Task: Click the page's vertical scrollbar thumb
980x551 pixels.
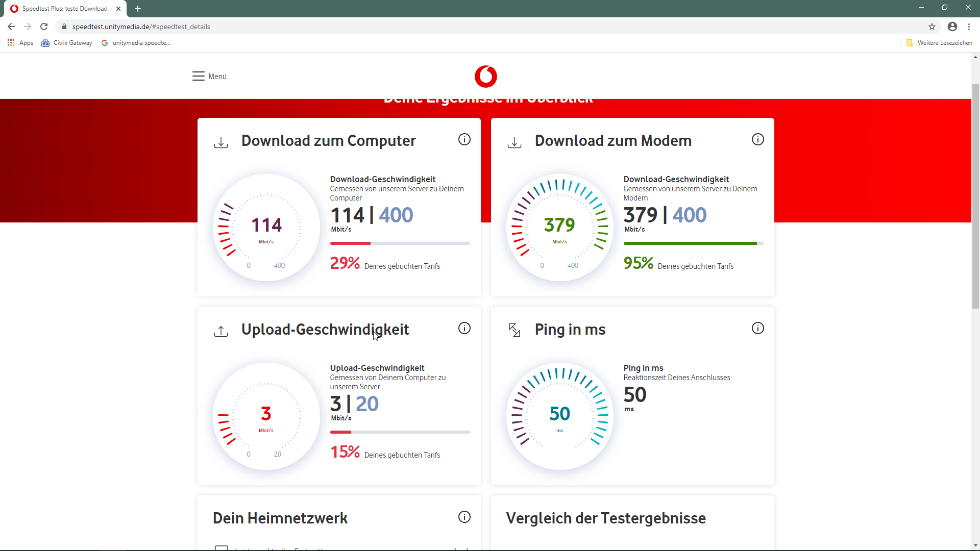Action: tap(975, 196)
